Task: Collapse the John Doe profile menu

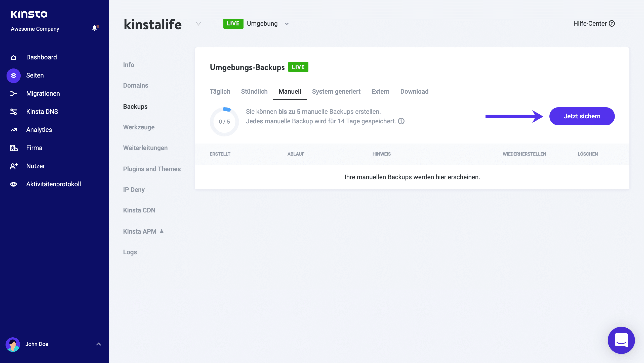Action: tap(98, 344)
